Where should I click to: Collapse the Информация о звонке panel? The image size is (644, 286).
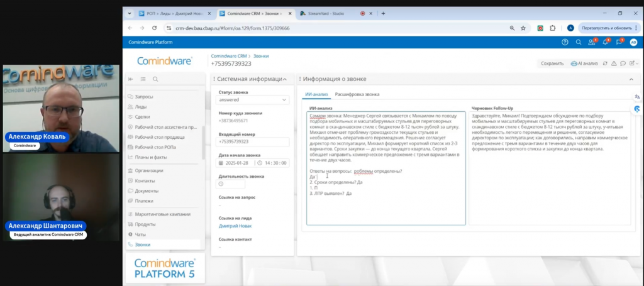pyautogui.click(x=631, y=79)
